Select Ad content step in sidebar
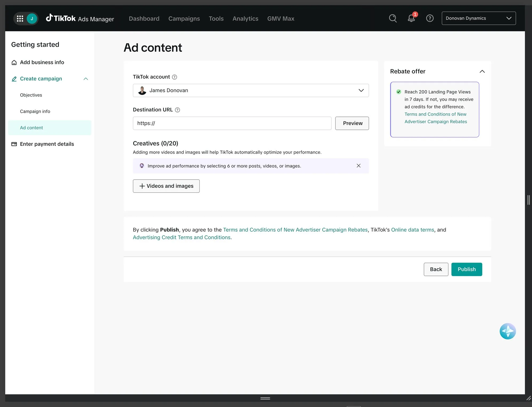 (50, 128)
